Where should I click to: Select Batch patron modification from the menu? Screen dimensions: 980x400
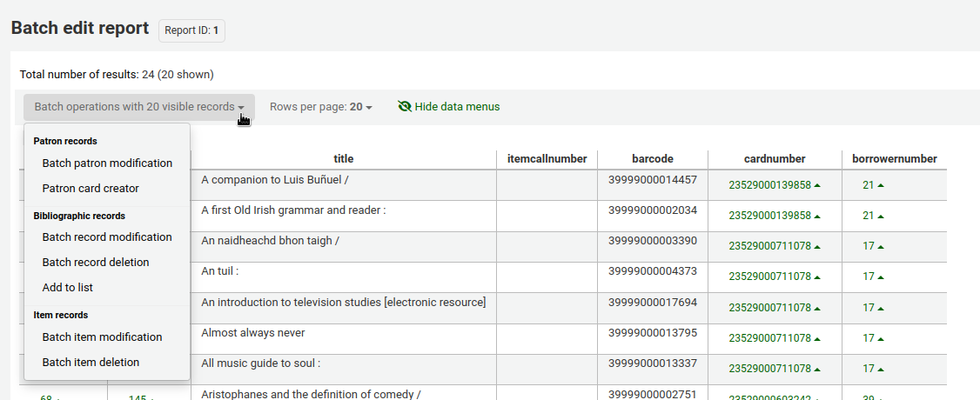[x=107, y=163]
